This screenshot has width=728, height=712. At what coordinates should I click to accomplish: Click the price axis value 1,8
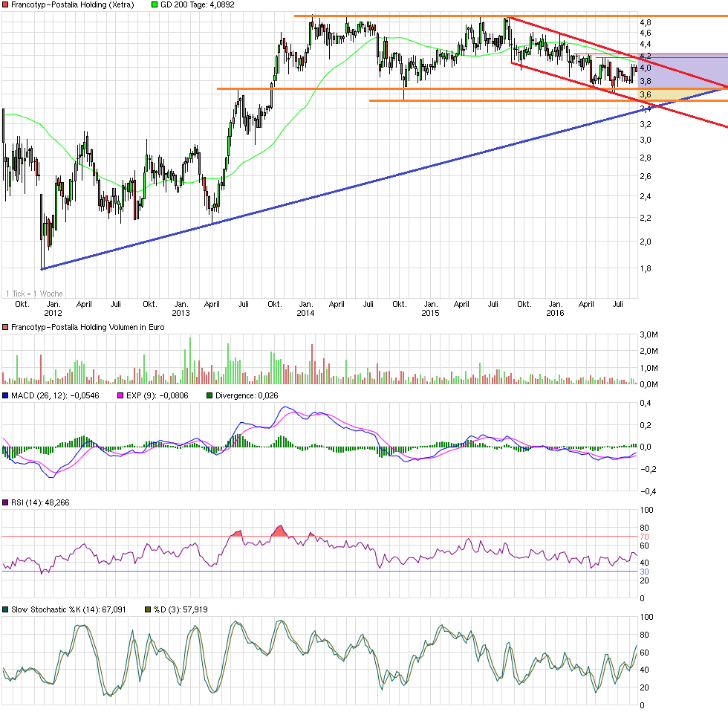coord(646,268)
